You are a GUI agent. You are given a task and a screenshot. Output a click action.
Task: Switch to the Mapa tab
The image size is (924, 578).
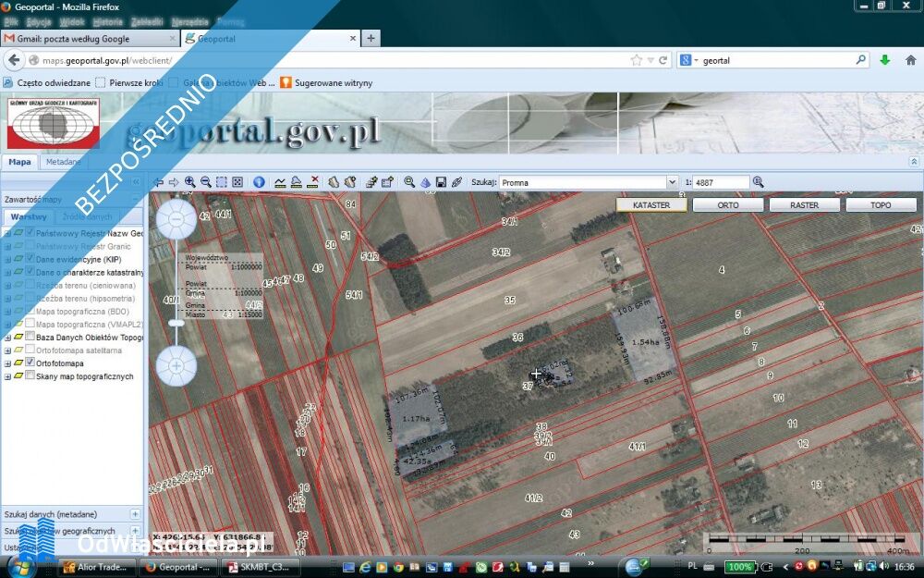[19, 162]
